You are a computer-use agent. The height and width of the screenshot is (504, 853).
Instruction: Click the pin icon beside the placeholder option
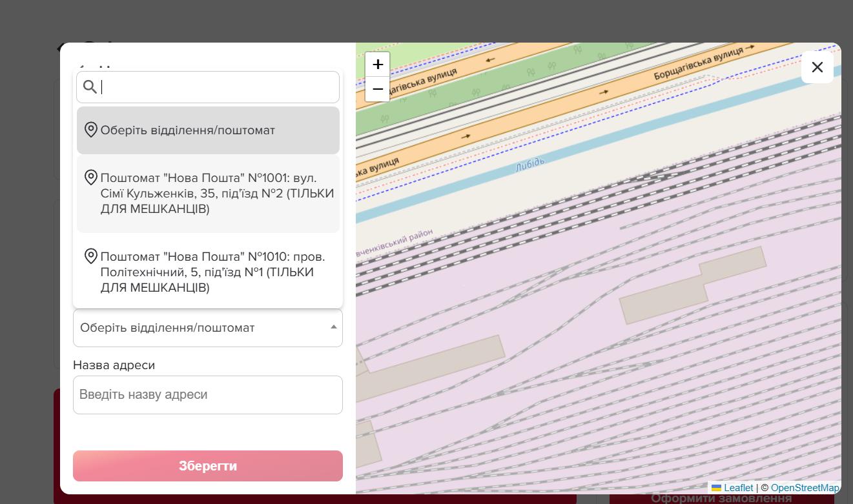pos(91,130)
